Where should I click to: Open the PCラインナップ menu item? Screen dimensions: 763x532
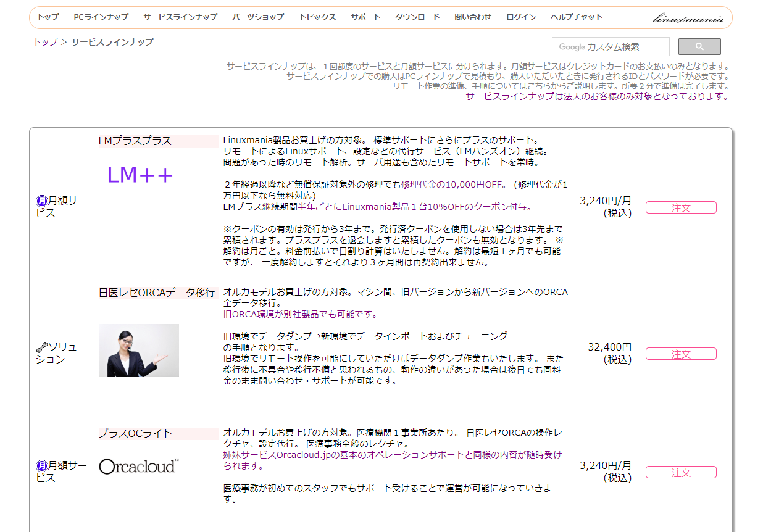click(x=101, y=17)
